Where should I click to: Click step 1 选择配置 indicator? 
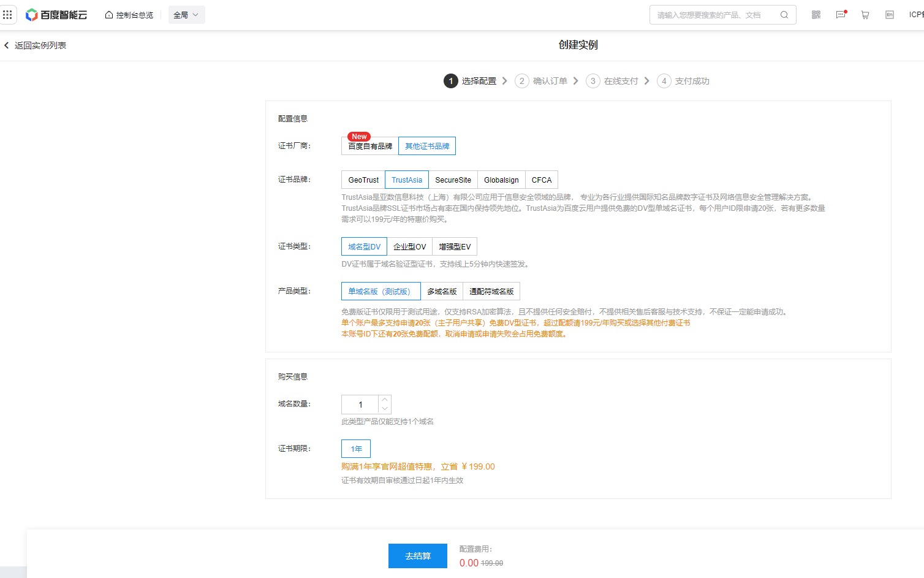(x=471, y=81)
